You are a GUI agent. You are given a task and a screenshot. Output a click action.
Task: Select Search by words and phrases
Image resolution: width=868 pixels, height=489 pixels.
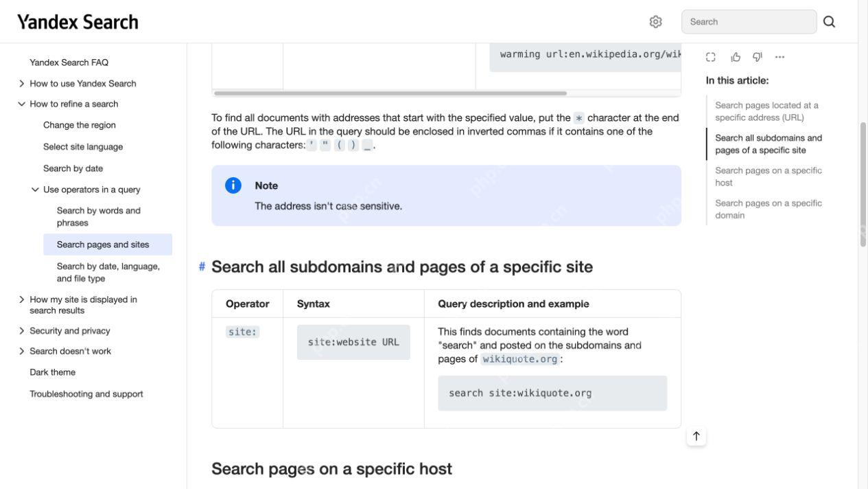(x=99, y=216)
